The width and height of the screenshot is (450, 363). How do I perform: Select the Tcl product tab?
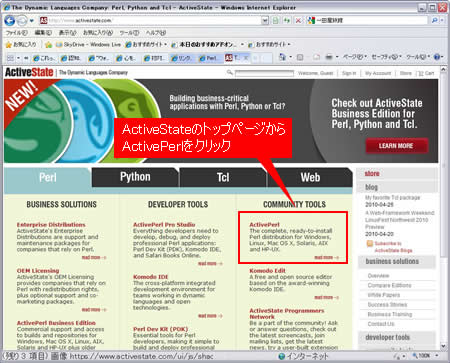tap(223, 177)
